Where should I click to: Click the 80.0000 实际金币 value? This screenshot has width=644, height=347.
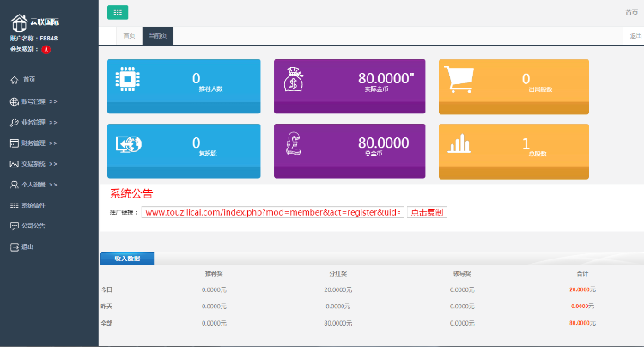tap(384, 78)
